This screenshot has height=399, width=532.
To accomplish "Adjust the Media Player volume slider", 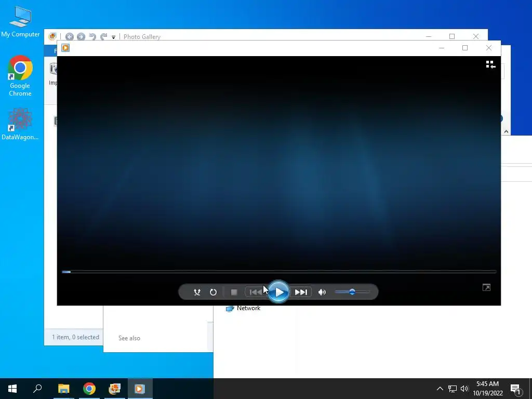I will pos(352,292).
